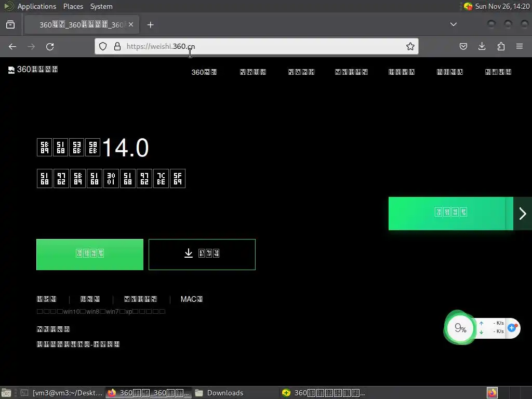Select the 360 first navigation link
532x399 pixels.
point(204,72)
